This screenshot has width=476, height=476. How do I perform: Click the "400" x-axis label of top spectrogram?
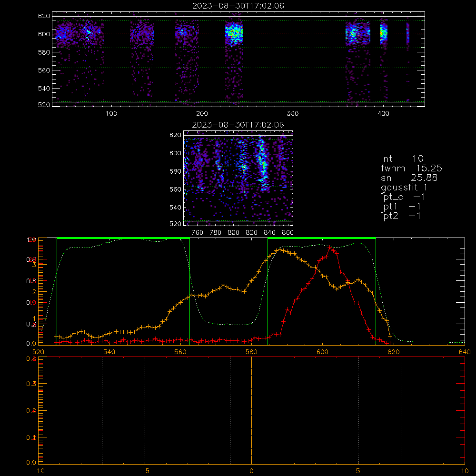point(383,113)
